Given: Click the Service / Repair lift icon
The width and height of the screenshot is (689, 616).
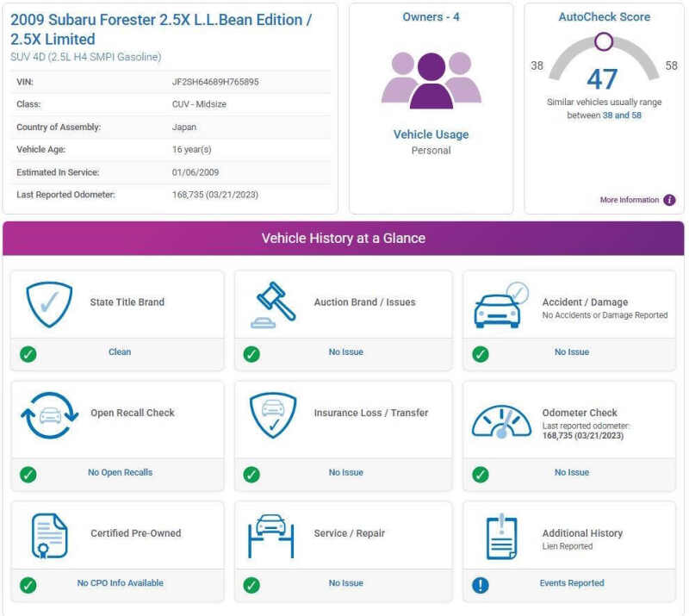Looking at the screenshot, I should (273, 535).
